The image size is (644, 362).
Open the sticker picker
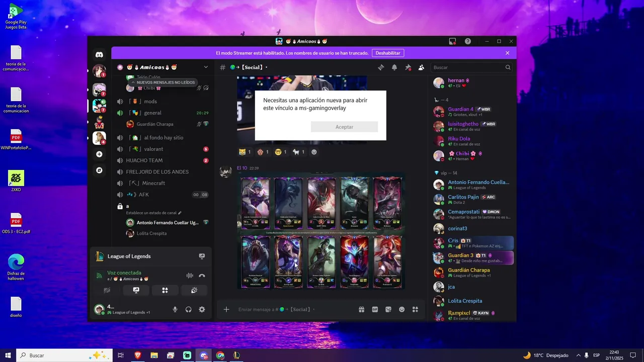pyautogui.click(x=388, y=310)
